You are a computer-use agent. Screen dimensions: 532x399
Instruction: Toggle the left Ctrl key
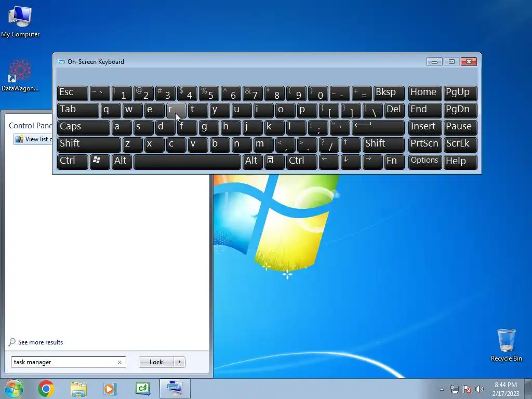(x=73, y=162)
